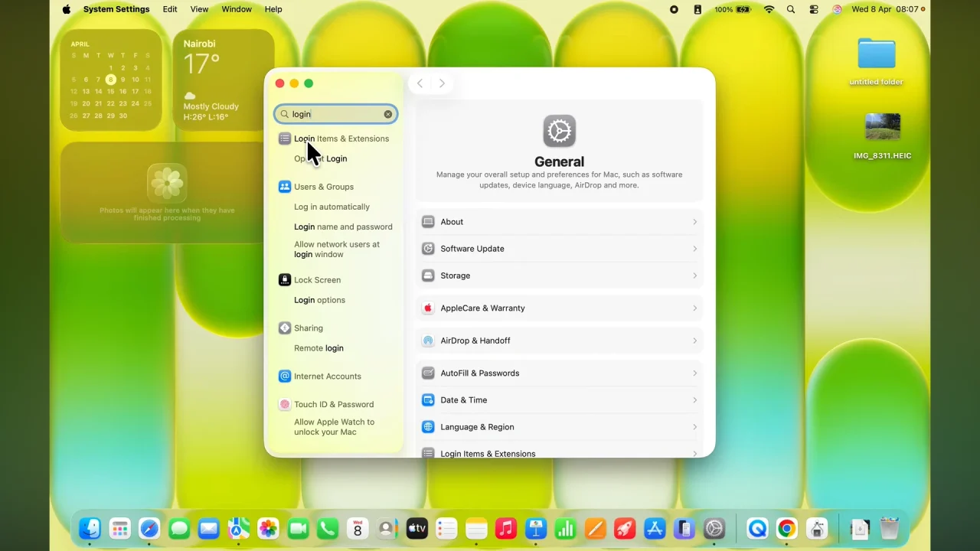Viewport: 980px width, 551px height.
Task: Click the AppleCare & Warranty apple icon
Action: pos(428,308)
